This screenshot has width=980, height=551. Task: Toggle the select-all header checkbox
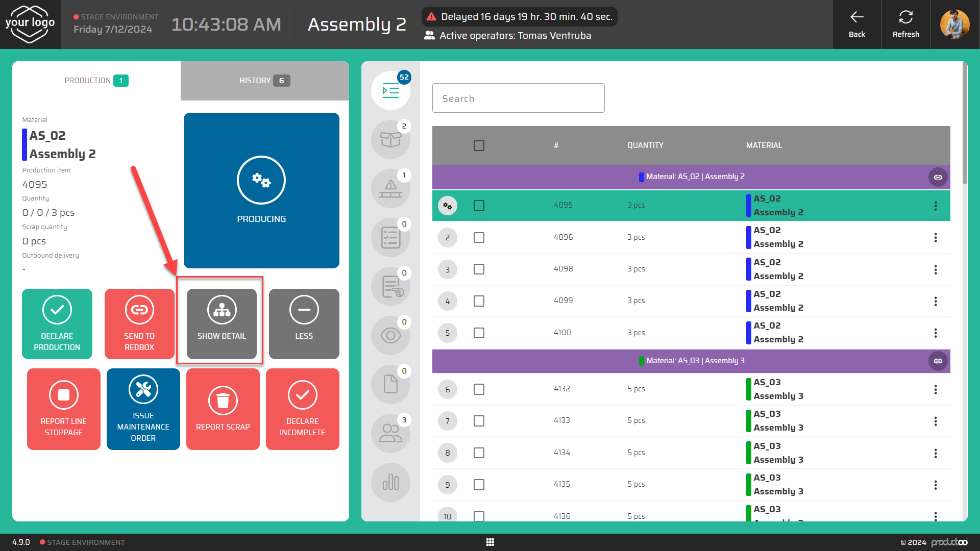click(479, 145)
